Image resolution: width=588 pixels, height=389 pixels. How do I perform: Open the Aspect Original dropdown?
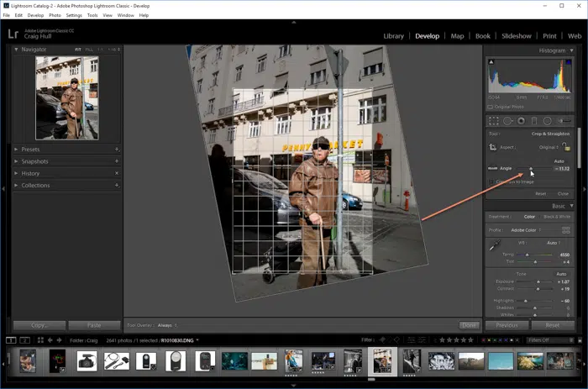point(549,147)
